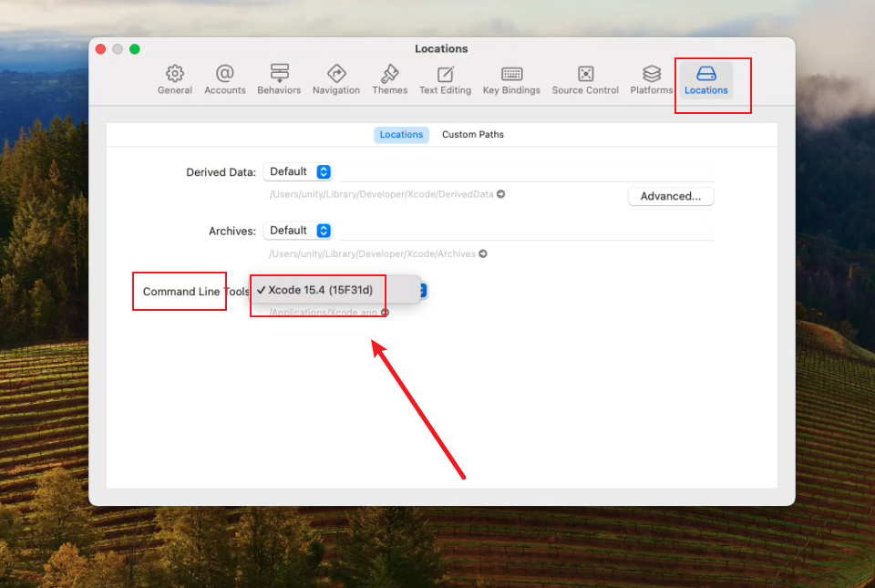
Task: Open the Behaviors settings pane
Action: [x=279, y=80]
